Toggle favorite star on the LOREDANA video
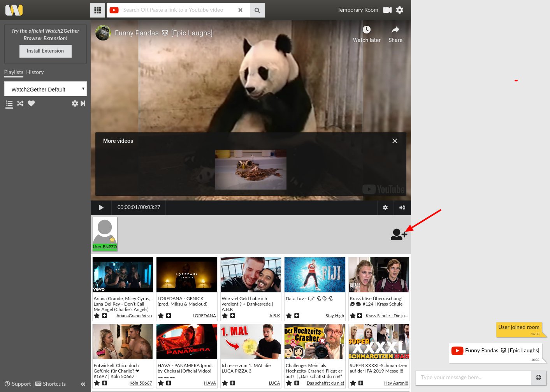Screen dimensions: 550x392 (160, 316)
